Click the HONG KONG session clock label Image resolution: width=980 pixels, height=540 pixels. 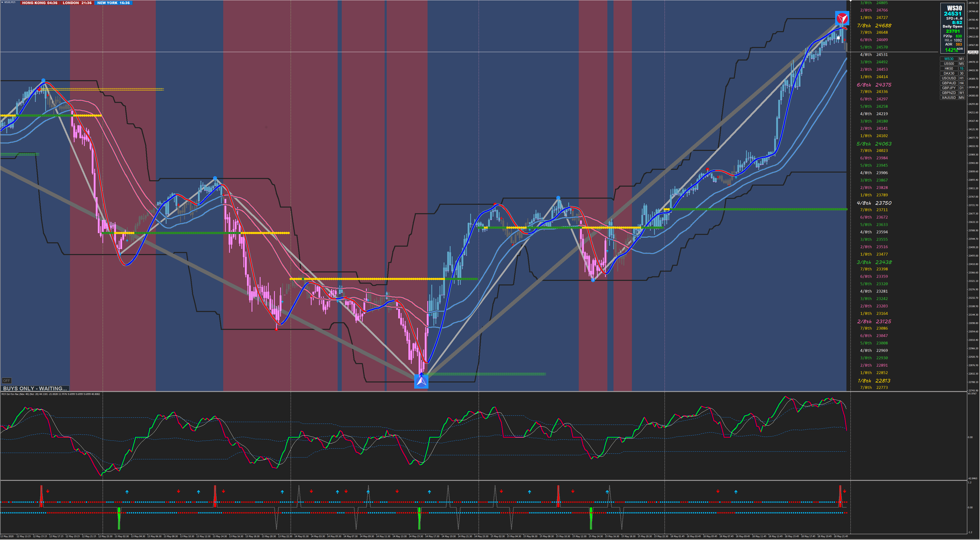40,3
